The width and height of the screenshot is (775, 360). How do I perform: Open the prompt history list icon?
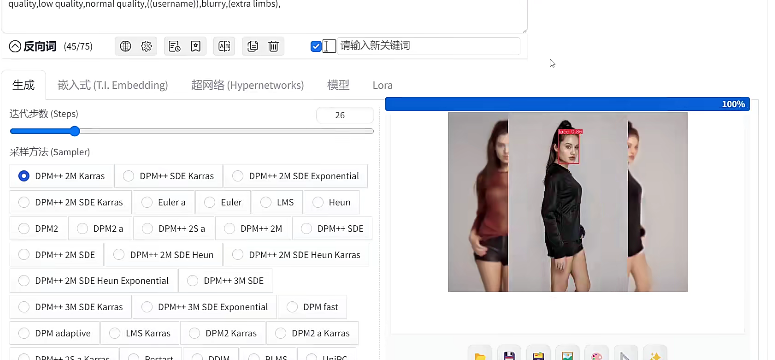coord(174,46)
